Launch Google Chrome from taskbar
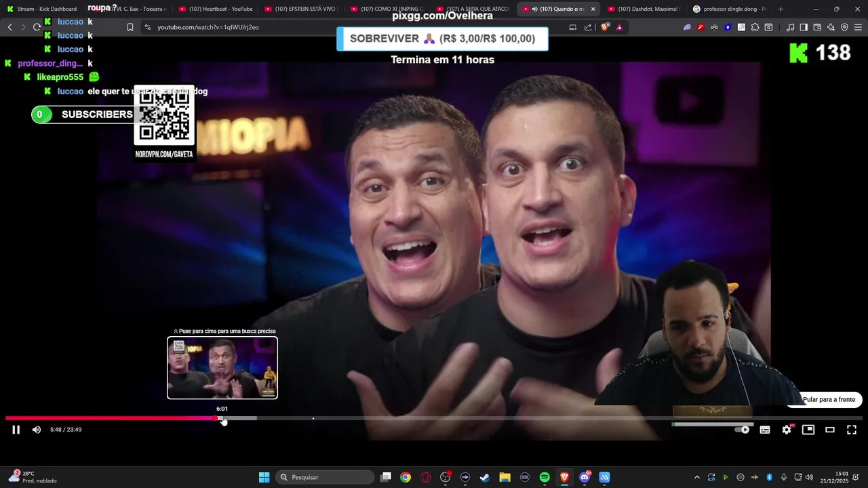 point(406,477)
